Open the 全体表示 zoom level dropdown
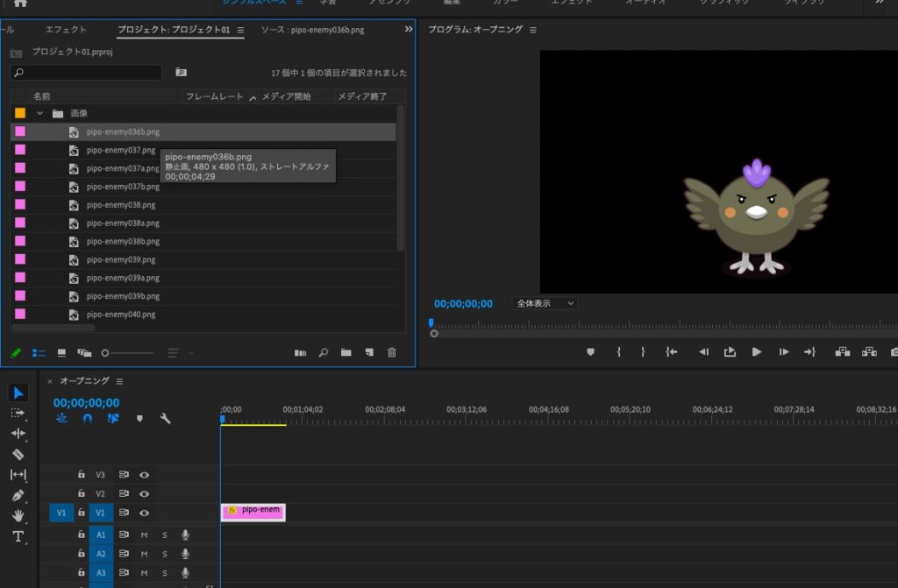This screenshot has height=588, width=898. pos(545,303)
